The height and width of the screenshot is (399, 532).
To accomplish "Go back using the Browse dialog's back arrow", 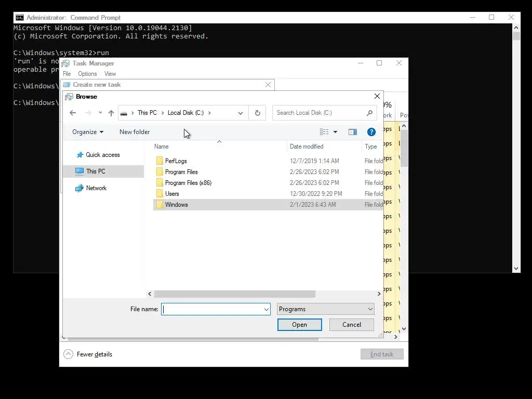I will [73, 113].
